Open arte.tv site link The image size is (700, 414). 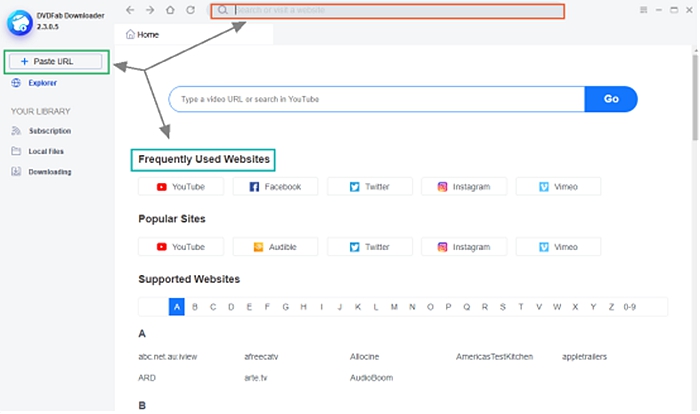[x=255, y=378]
